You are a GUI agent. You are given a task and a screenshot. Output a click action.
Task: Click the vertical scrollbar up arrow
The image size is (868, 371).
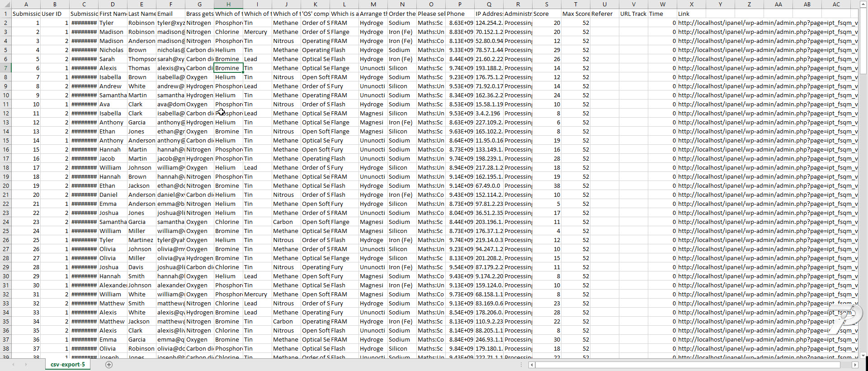click(863, 3)
